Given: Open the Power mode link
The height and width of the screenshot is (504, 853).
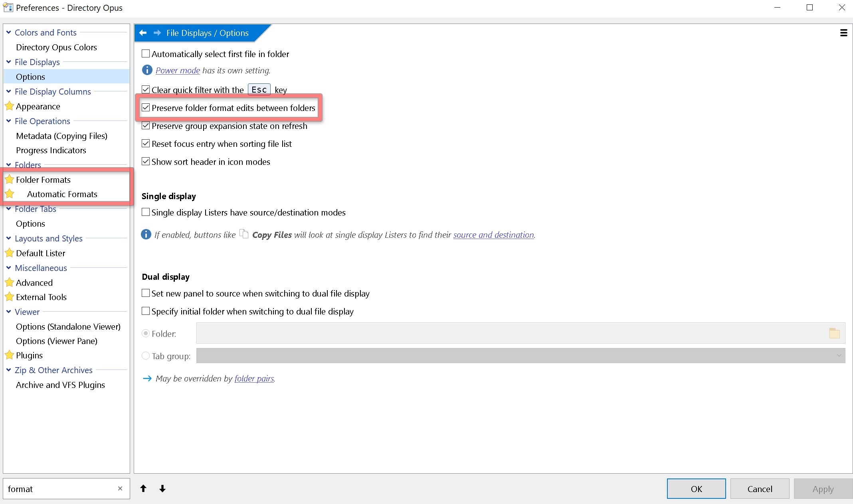Looking at the screenshot, I should click(x=178, y=71).
